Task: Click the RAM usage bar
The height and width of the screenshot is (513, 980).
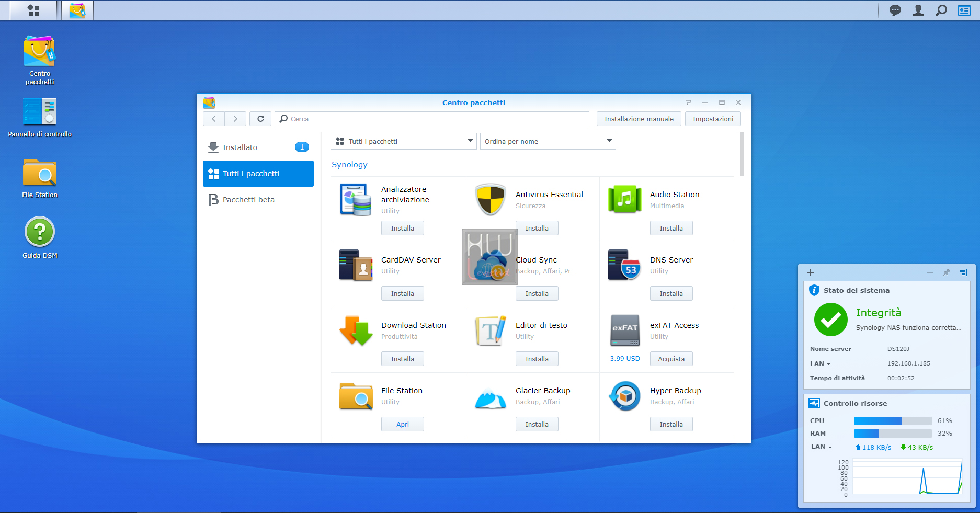Action: pos(893,434)
